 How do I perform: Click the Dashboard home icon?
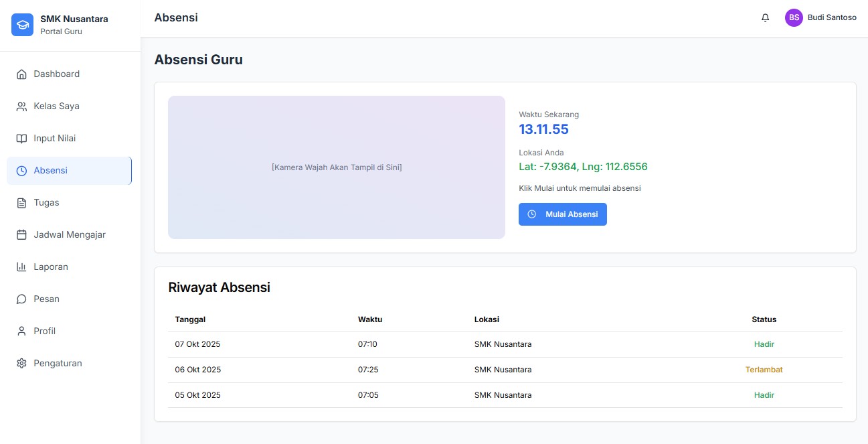point(21,74)
